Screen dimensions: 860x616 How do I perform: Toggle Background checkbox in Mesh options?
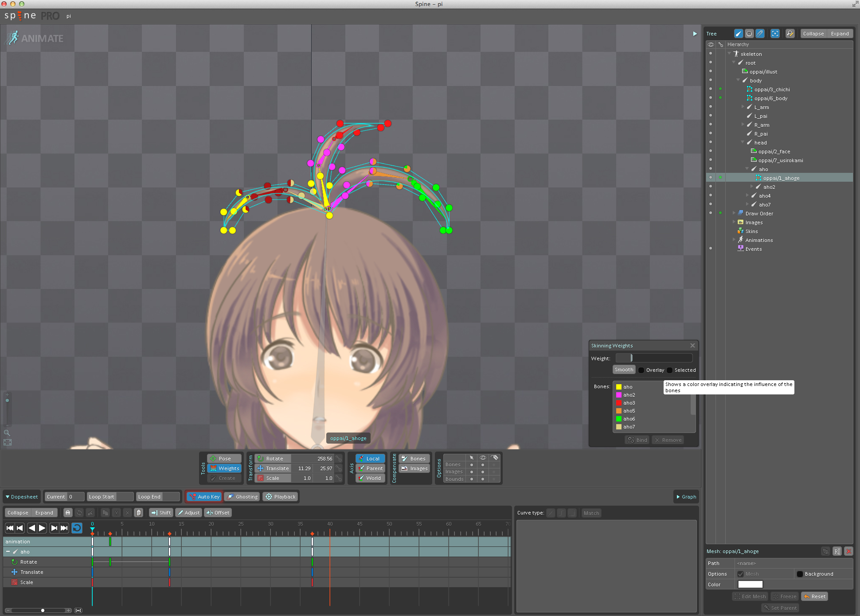[800, 574]
